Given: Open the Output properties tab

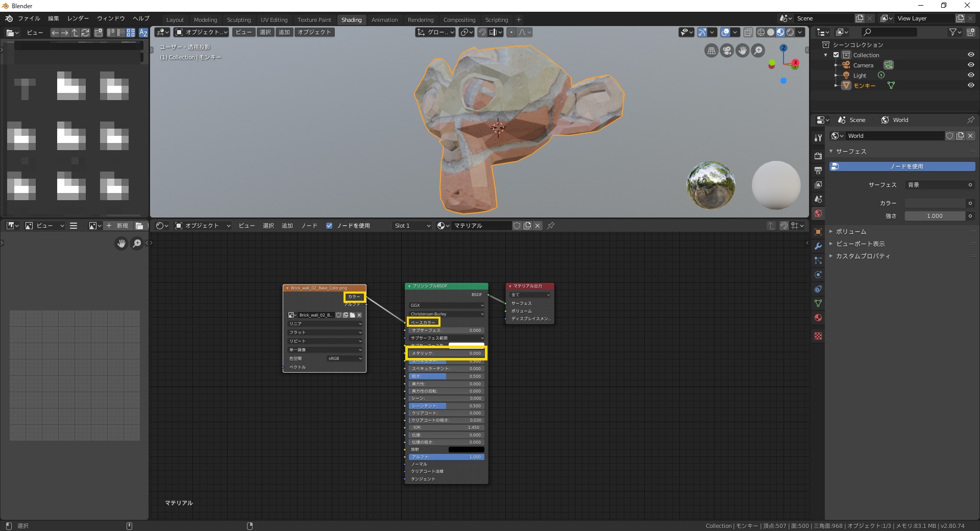Looking at the screenshot, I should [818, 170].
